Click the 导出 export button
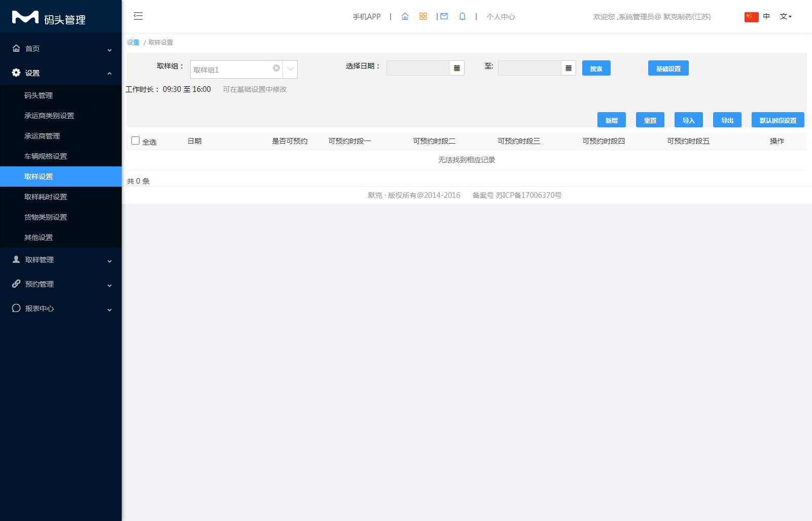This screenshot has width=812, height=521. [727, 120]
